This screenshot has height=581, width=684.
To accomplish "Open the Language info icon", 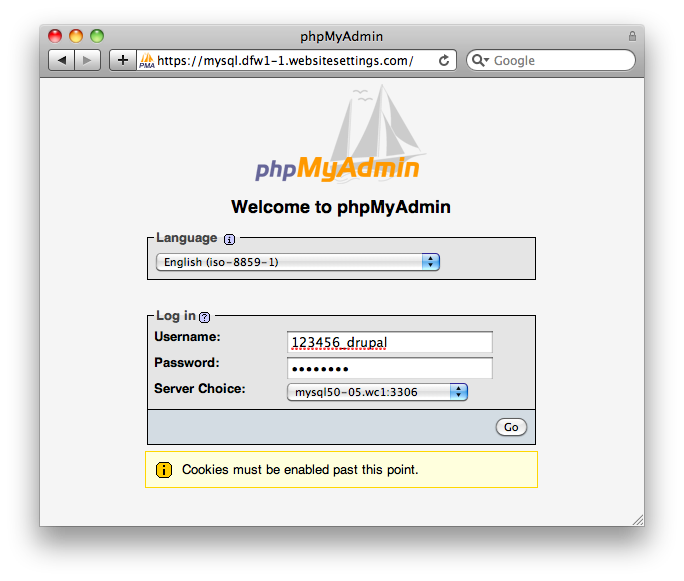I will coord(229,239).
